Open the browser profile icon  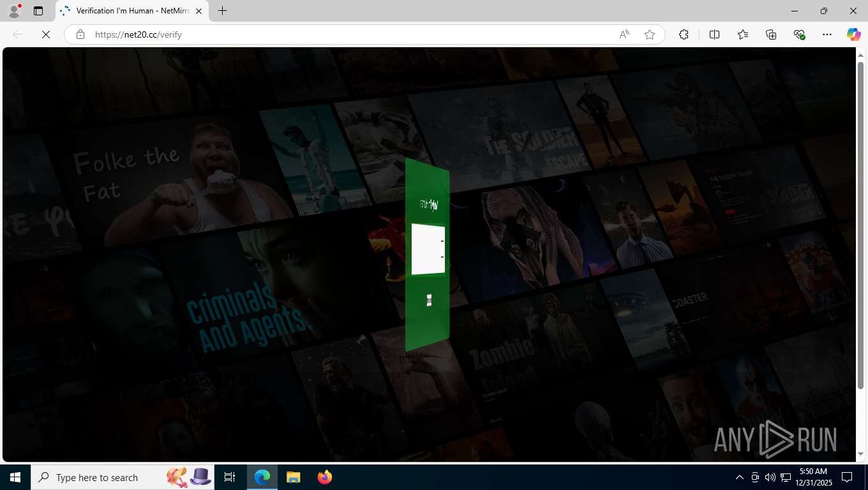click(x=13, y=11)
